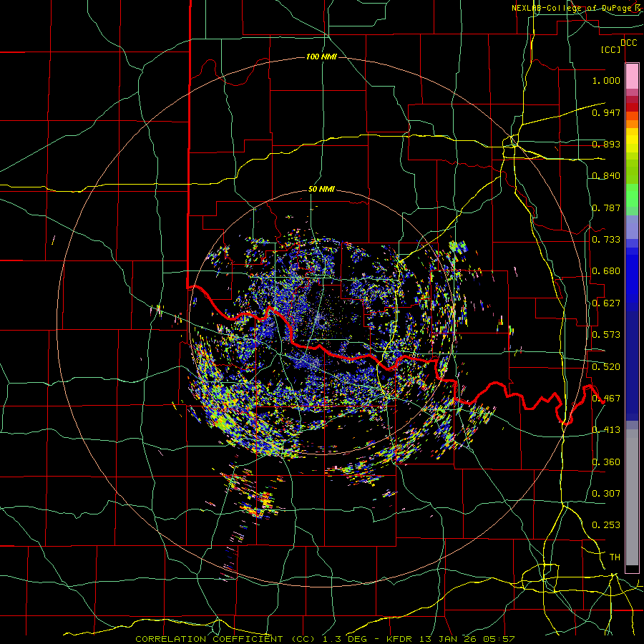
Task: Click the 0.733 scale value
Action: (x=606, y=240)
